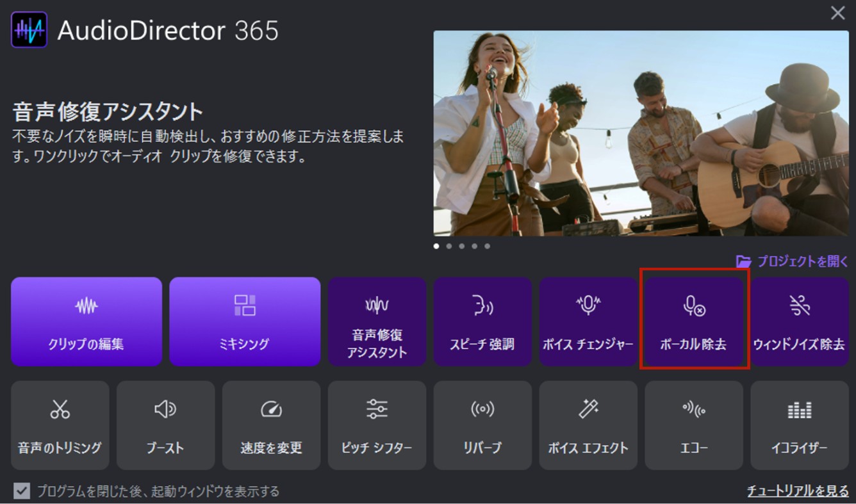Click the 音声修復アシスタント heading text
Screen dimensions: 856x504
[108, 112]
